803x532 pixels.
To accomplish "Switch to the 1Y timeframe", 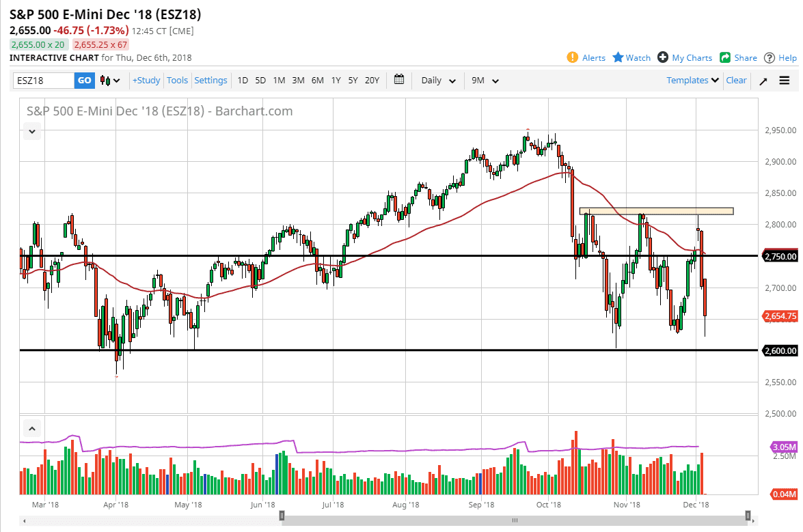I will (336, 80).
